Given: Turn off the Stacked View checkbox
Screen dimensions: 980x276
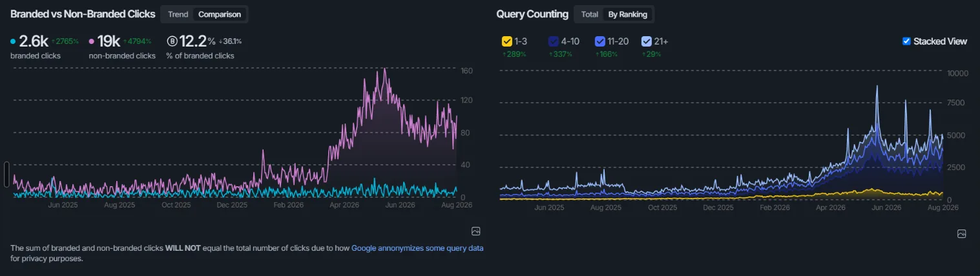Looking at the screenshot, I should click(907, 41).
